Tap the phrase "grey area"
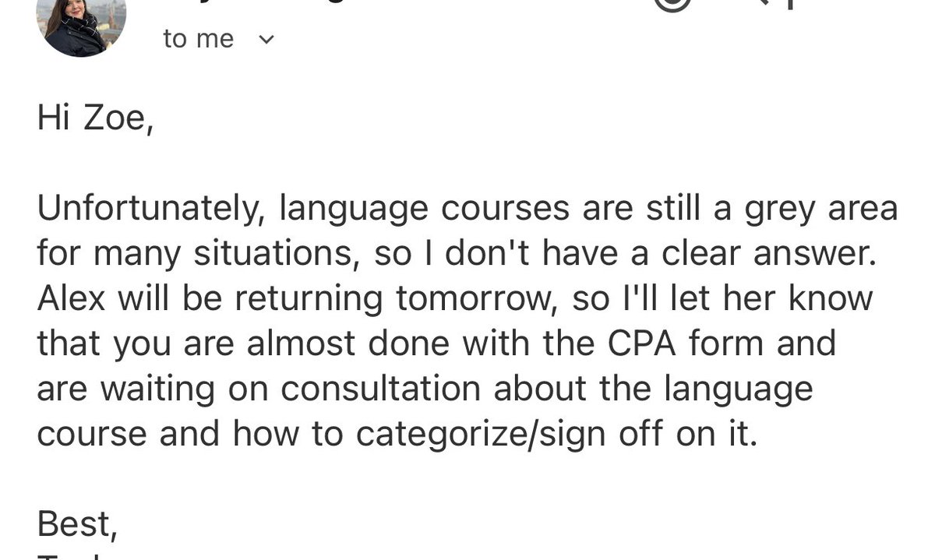Viewport: 935px width, 560px height. click(x=810, y=210)
